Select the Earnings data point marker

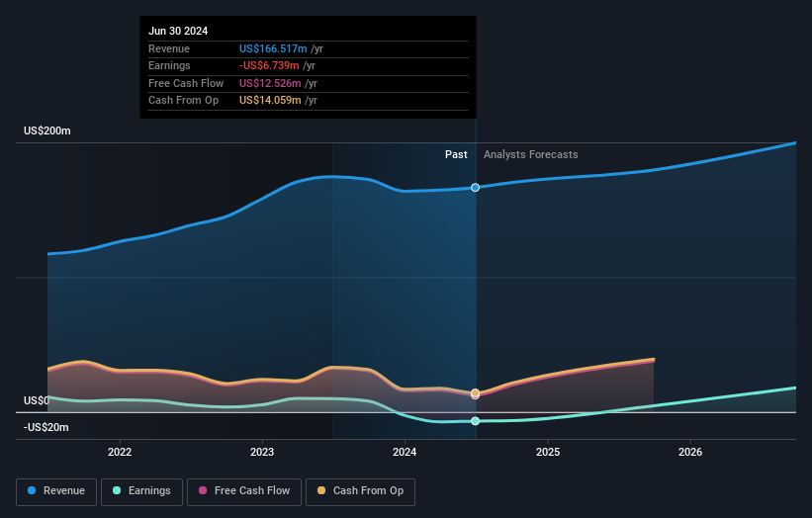476,421
